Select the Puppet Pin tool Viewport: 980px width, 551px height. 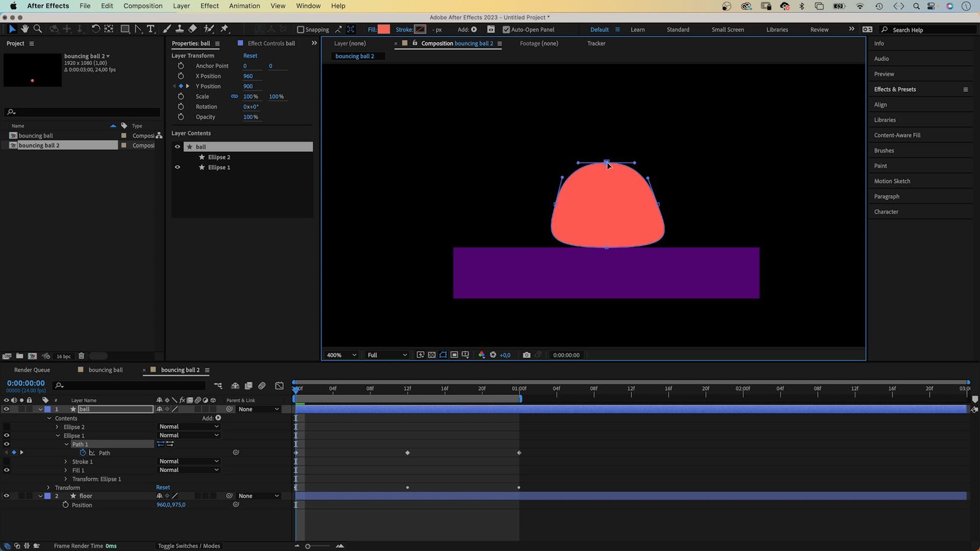(x=224, y=29)
